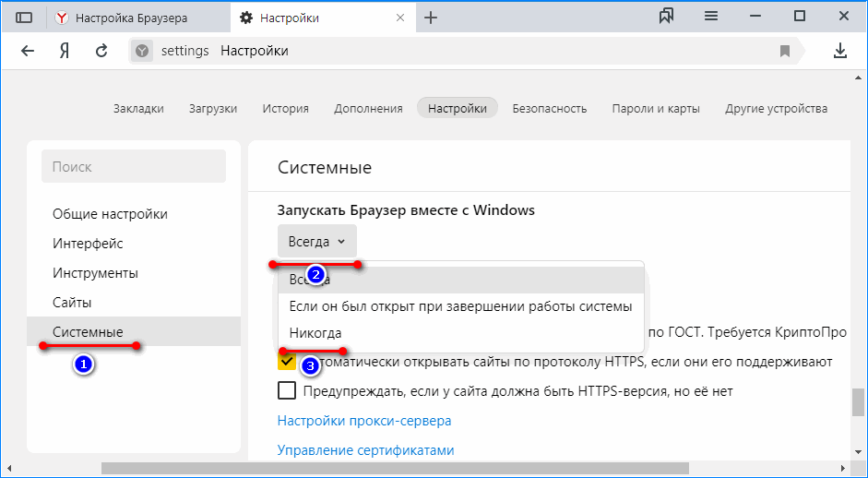Open the bookmarks collections icon in title bar
The image size is (868, 478).
pyautogui.click(x=667, y=17)
